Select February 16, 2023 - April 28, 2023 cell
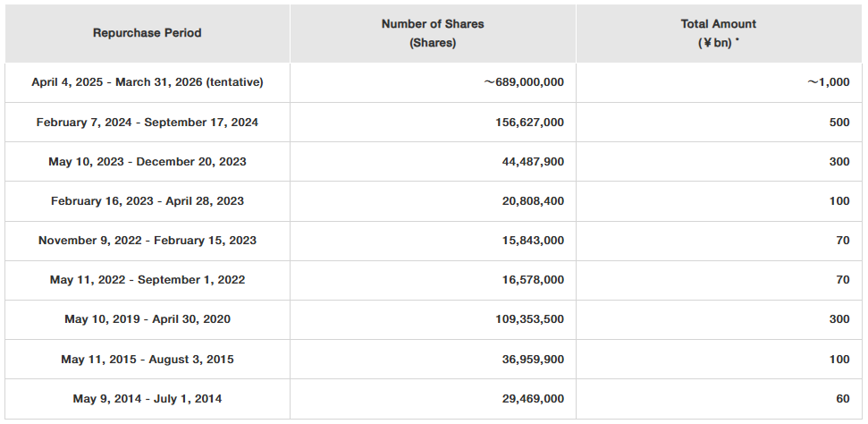The width and height of the screenshot is (868, 424). pos(147,201)
